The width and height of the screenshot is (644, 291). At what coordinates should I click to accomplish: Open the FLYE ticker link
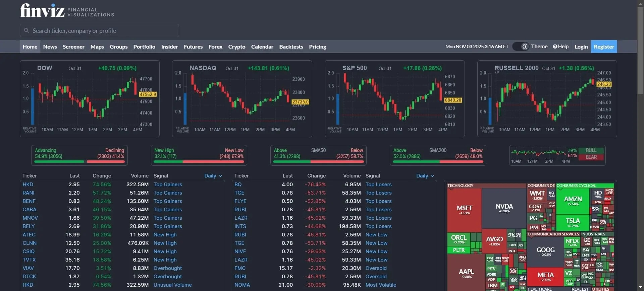coord(240,201)
